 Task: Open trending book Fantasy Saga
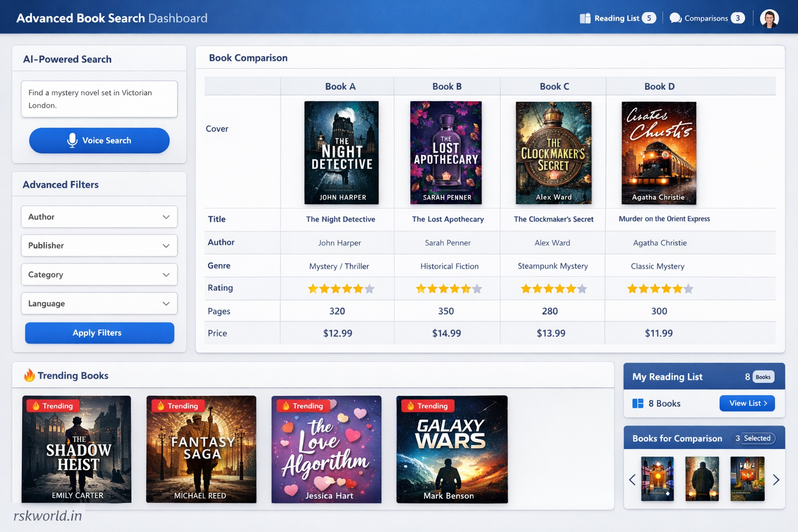[x=201, y=449]
